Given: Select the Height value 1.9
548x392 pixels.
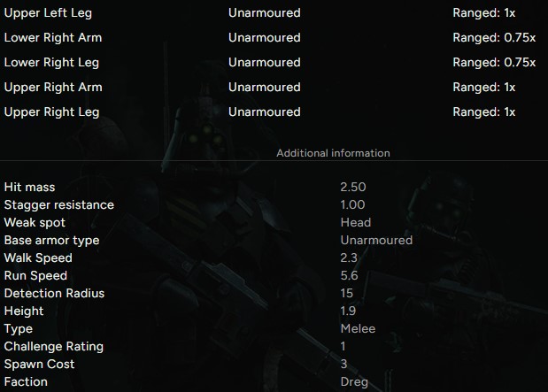Looking at the screenshot, I should 347,311.
